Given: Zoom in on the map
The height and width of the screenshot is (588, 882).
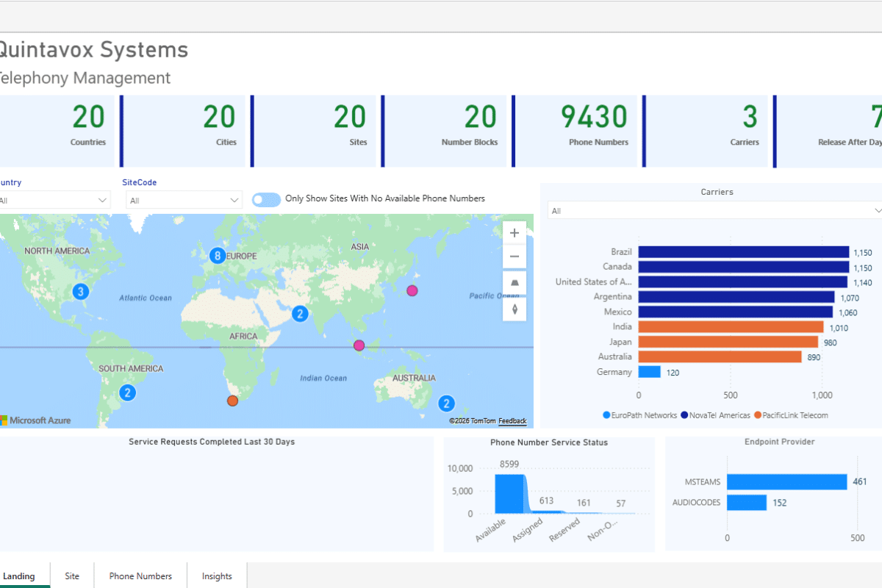Looking at the screenshot, I should click(x=514, y=233).
